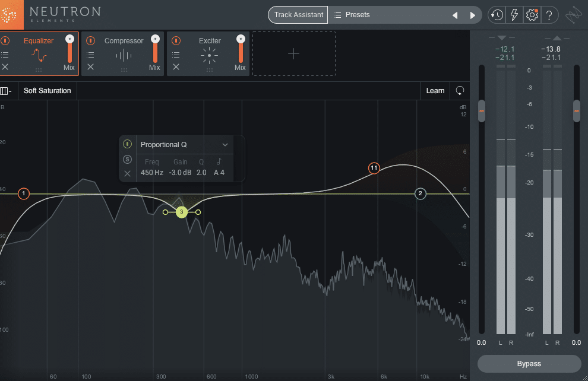Open the spectrum view options dropdown

click(x=6, y=91)
